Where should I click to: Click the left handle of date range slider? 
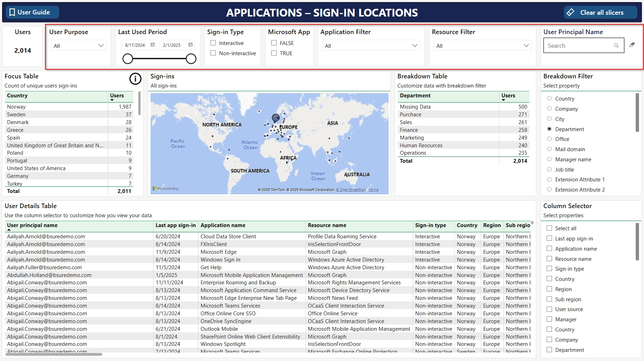point(128,59)
